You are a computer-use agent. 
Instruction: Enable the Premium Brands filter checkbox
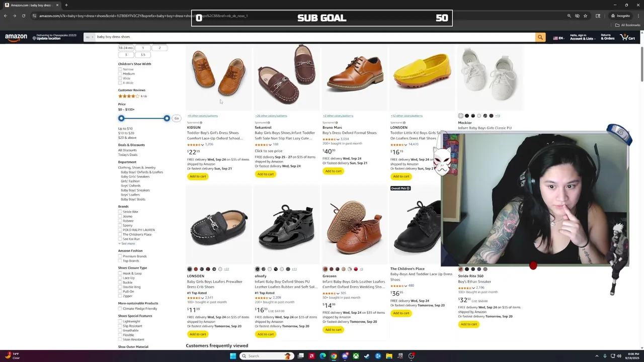[120, 256]
